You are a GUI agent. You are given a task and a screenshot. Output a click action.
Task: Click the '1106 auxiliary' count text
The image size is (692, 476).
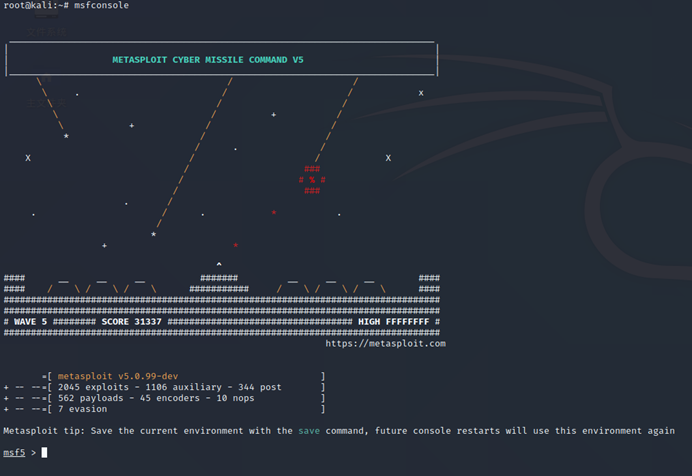coord(184,387)
